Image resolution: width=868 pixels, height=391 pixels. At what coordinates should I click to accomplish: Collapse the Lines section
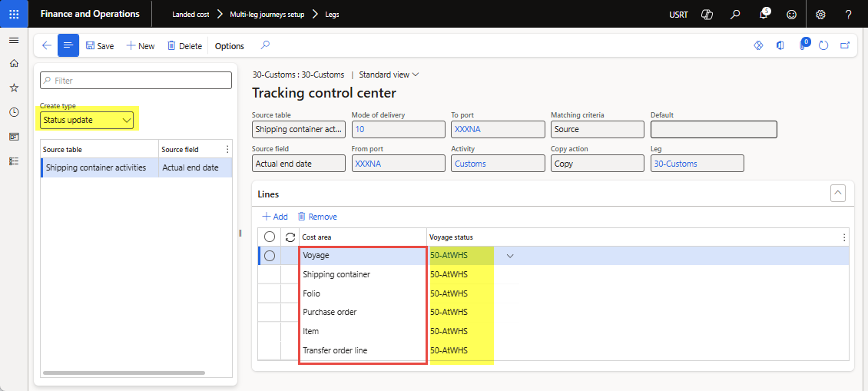tap(839, 194)
